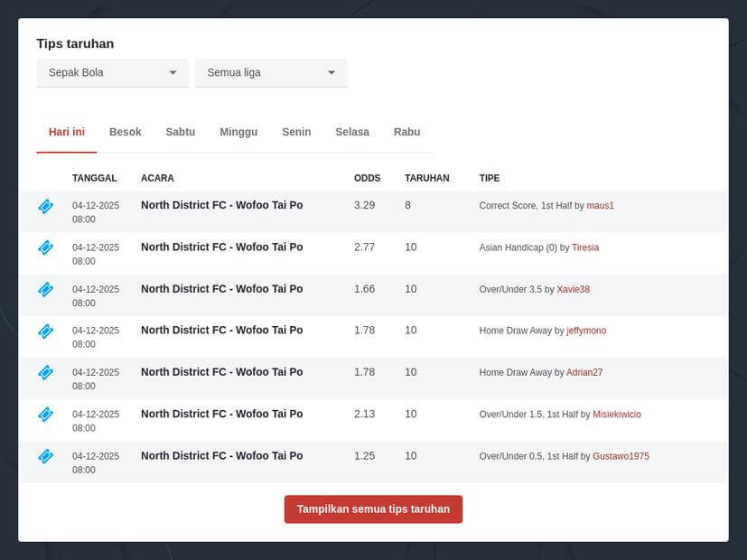The width and height of the screenshot is (747, 560).
Task: Click the ODDS column header
Action: [x=368, y=178]
